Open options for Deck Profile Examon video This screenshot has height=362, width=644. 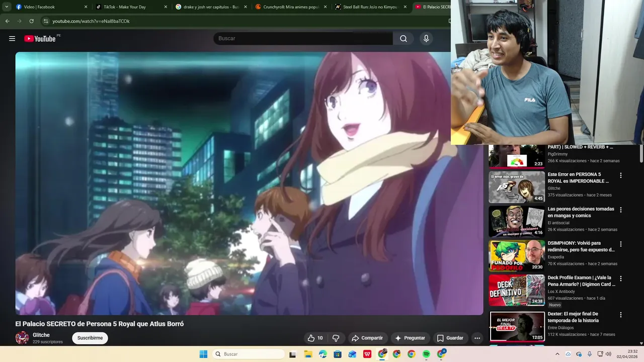(621, 279)
